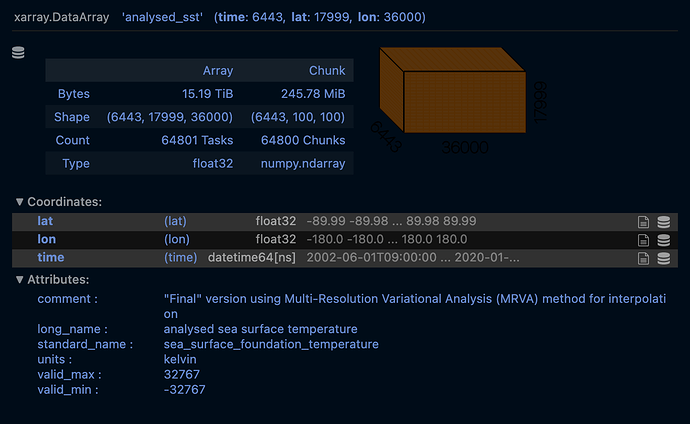This screenshot has width=690, height=424.
Task: Click the valid_min attribute key
Action: pyautogui.click(x=68, y=389)
